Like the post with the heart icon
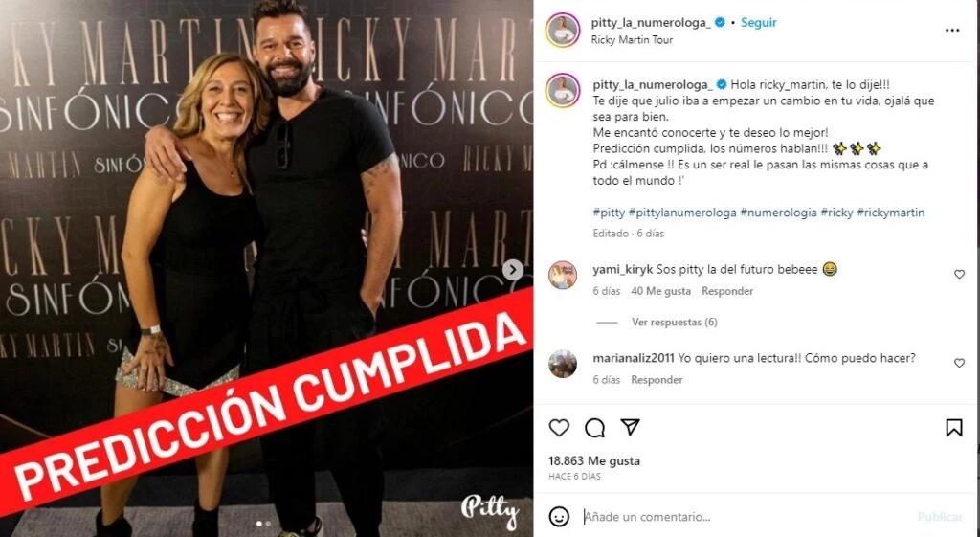Image resolution: width=980 pixels, height=537 pixels. point(559,428)
